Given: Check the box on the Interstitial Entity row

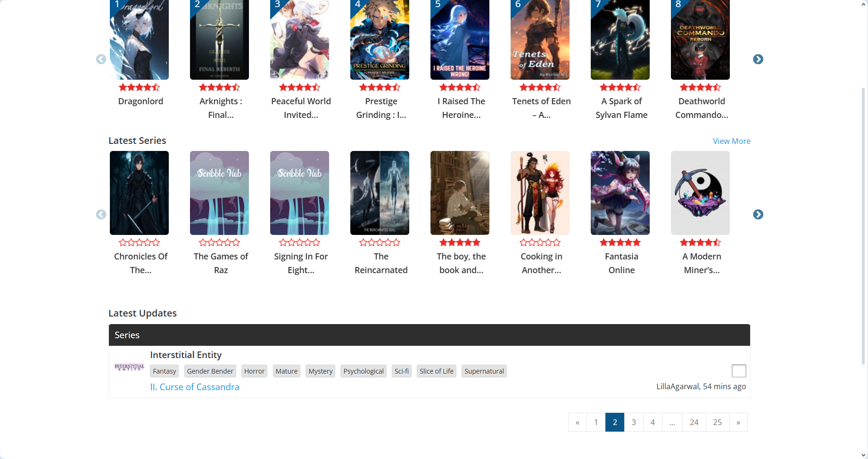Looking at the screenshot, I should [x=739, y=371].
